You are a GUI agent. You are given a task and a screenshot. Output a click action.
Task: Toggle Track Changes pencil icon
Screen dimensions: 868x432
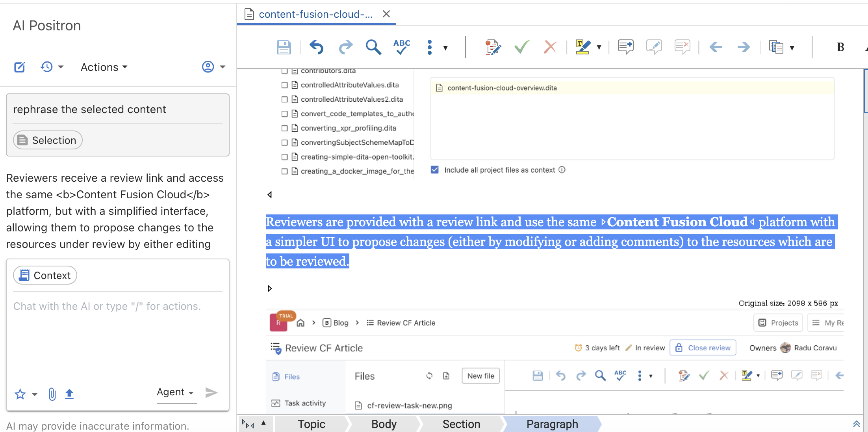pyautogui.click(x=493, y=47)
